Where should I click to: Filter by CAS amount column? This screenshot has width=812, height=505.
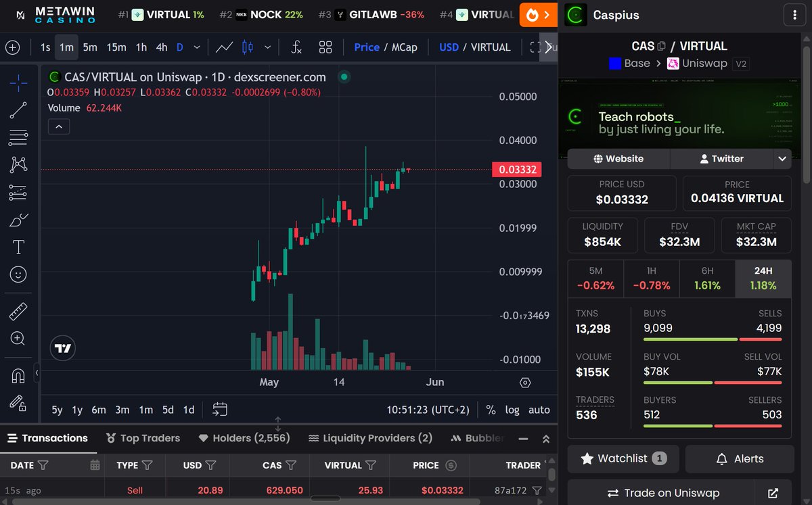(291, 465)
